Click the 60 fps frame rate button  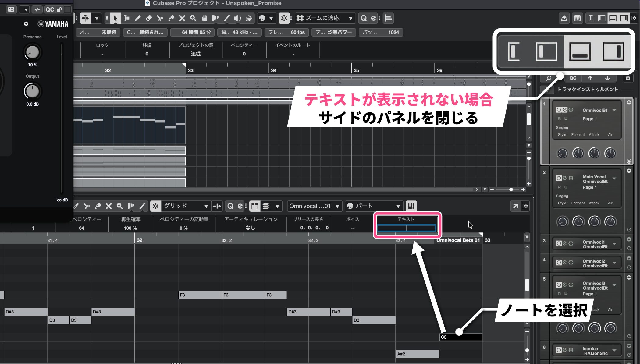(287, 32)
